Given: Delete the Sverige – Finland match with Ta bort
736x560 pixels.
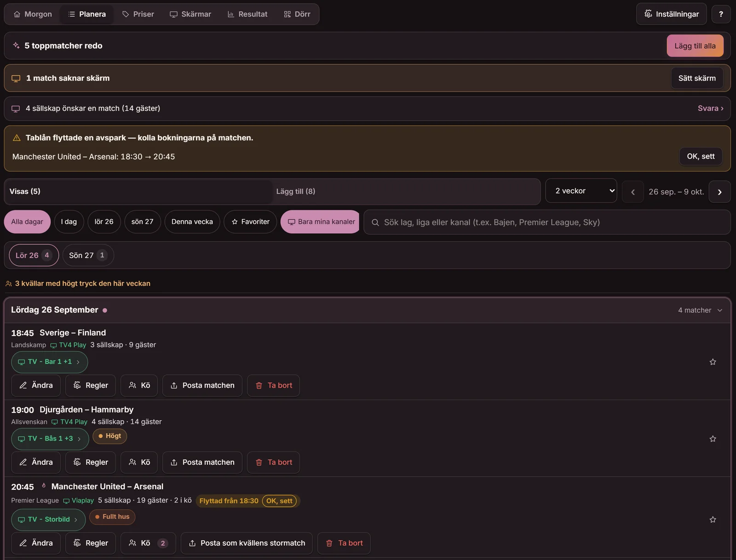Looking at the screenshot, I should [274, 385].
